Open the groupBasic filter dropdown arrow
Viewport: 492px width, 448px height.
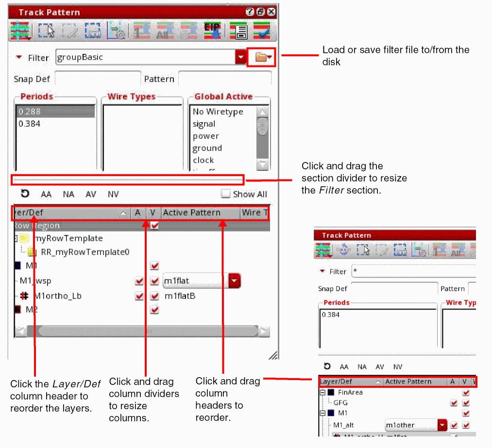coord(241,57)
